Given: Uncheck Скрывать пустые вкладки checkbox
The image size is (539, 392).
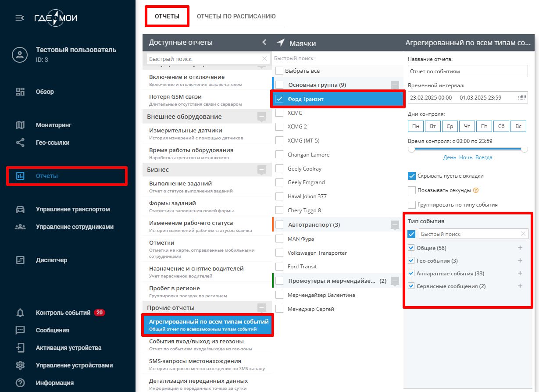Looking at the screenshot, I should [412, 176].
